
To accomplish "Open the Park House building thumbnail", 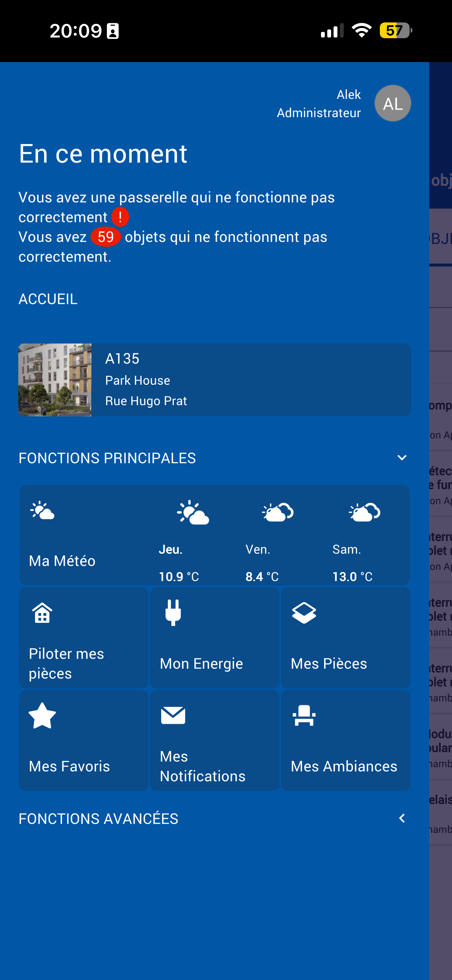I will (55, 380).
